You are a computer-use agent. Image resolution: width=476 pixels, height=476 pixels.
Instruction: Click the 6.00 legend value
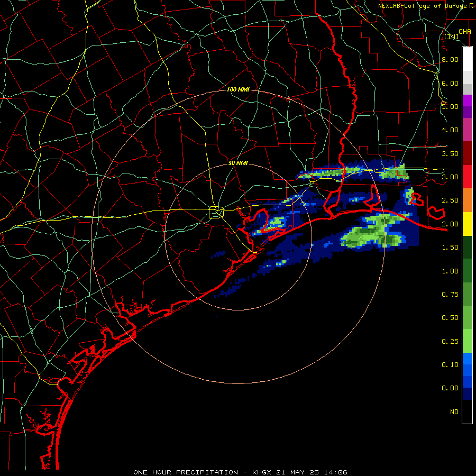coord(450,83)
